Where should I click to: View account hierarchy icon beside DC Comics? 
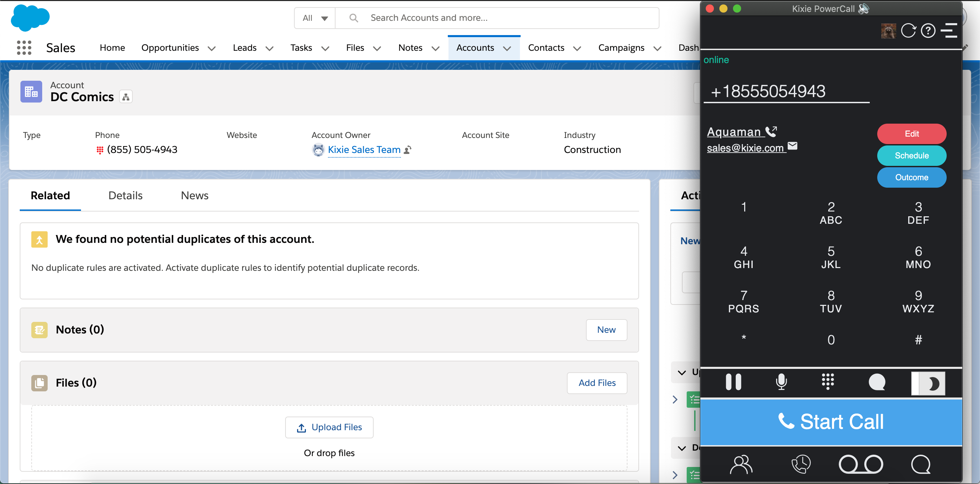coord(126,97)
